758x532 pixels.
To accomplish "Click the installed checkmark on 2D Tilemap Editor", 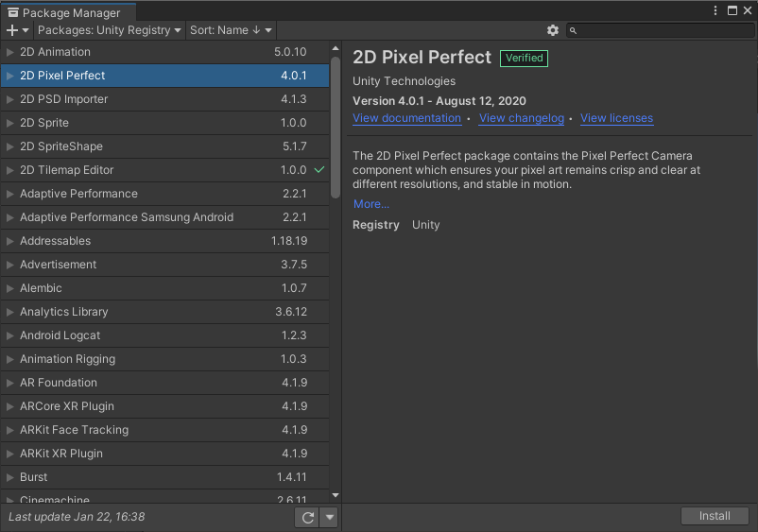I will coord(319,170).
